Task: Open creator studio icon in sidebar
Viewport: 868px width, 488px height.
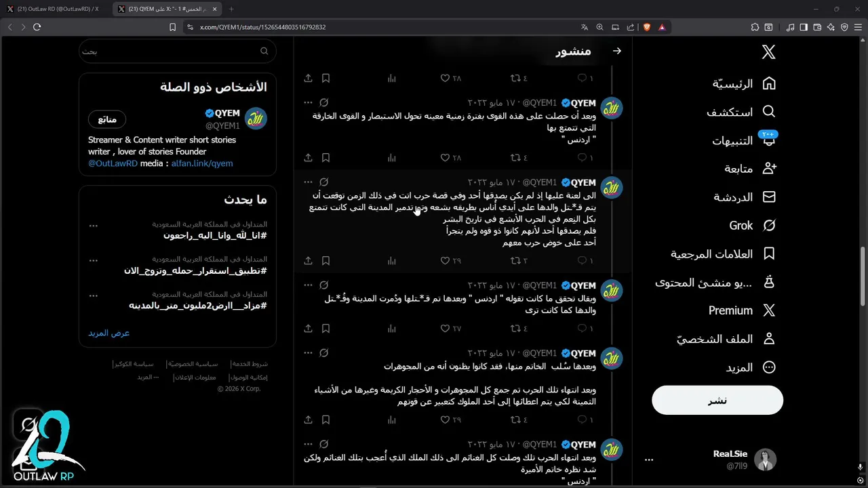Action: [x=769, y=282]
